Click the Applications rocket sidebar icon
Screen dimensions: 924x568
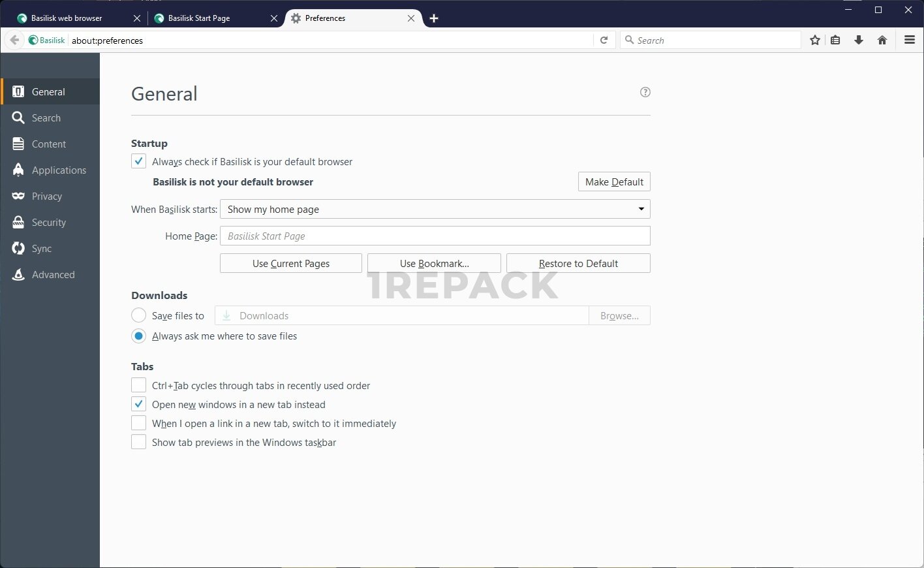click(x=18, y=170)
